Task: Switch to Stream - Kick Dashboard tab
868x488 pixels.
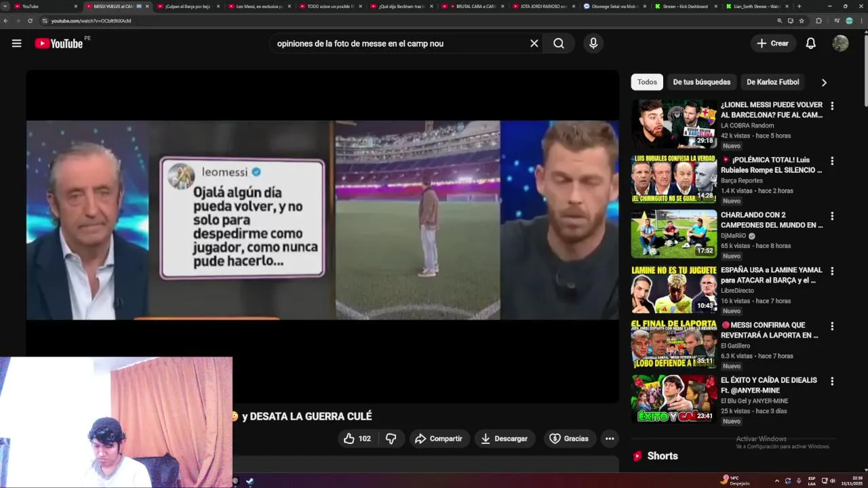Action: tap(684, 6)
